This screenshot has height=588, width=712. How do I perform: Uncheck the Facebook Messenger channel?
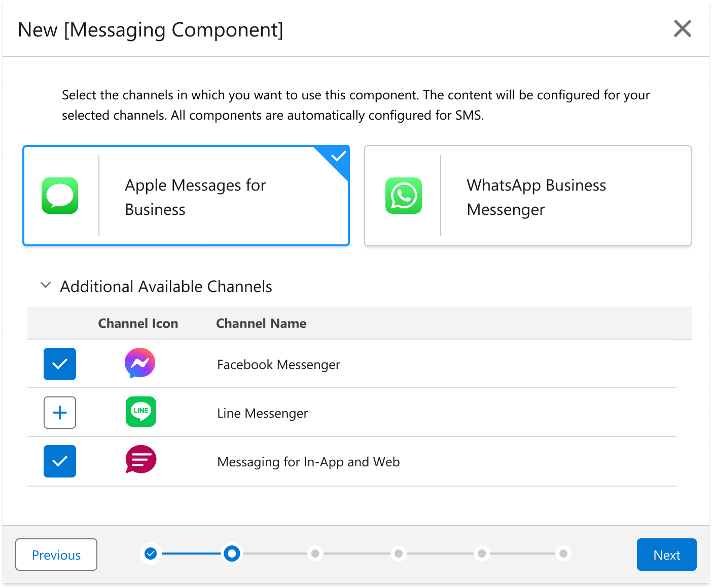(60, 364)
